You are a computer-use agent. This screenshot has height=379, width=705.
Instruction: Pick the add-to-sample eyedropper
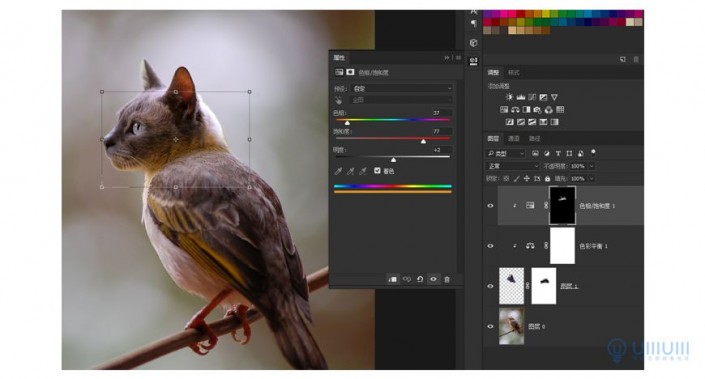coord(350,171)
